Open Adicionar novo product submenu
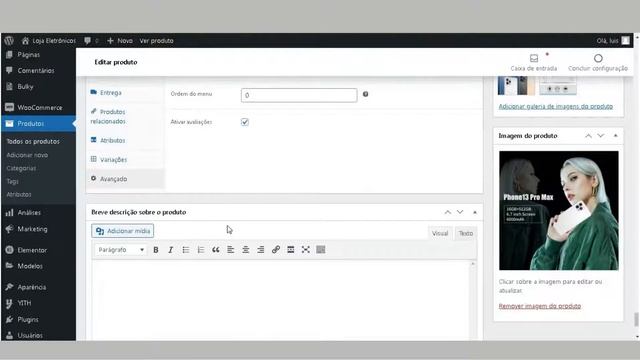This screenshot has width=640, height=360. pyautogui.click(x=27, y=155)
